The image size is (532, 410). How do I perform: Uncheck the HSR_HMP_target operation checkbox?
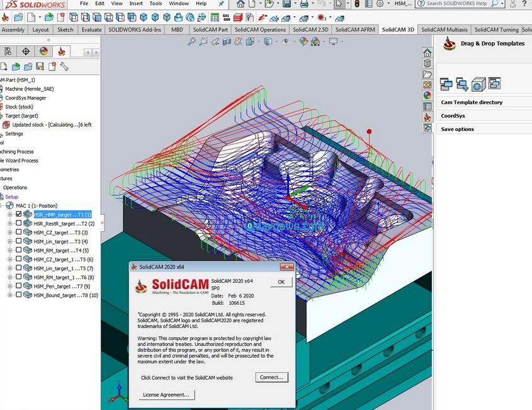[x=19, y=214]
